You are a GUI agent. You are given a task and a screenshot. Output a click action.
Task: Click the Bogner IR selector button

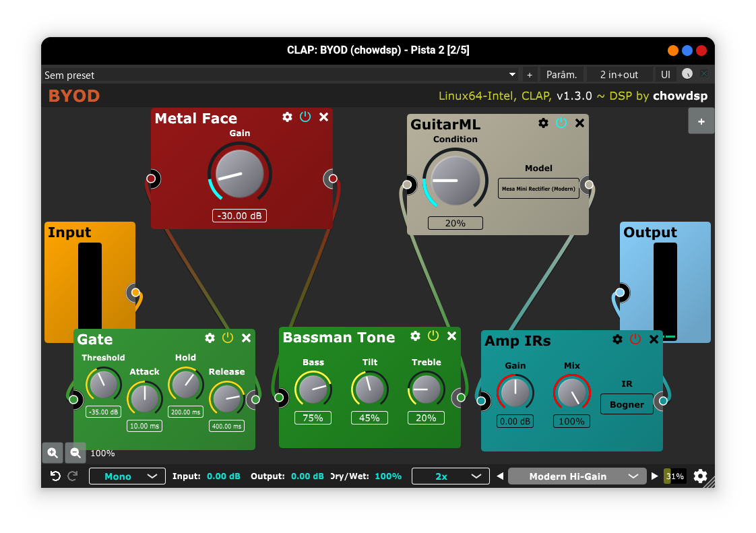pyautogui.click(x=627, y=404)
